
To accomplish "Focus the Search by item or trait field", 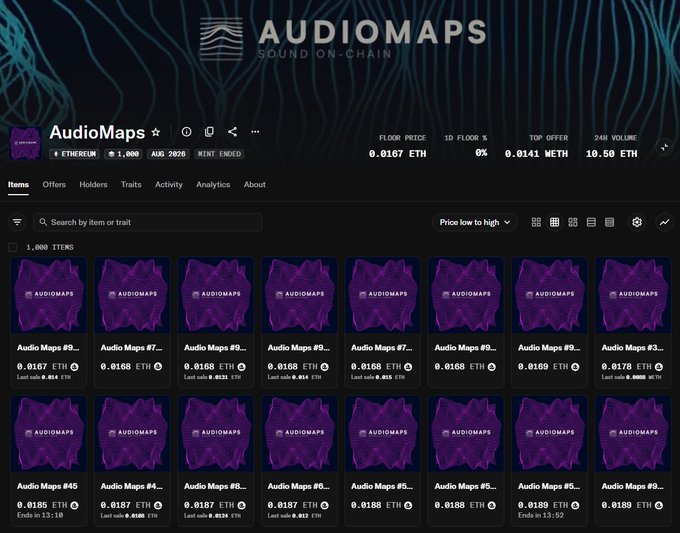I will point(147,222).
